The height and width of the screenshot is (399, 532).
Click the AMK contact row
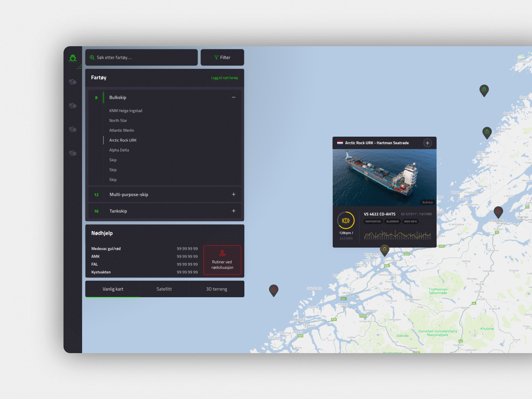click(x=144, y=256)
